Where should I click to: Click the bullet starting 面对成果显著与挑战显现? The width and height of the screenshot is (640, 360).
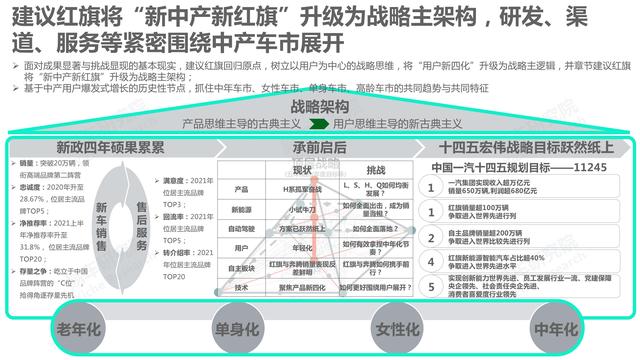(322, 71)
